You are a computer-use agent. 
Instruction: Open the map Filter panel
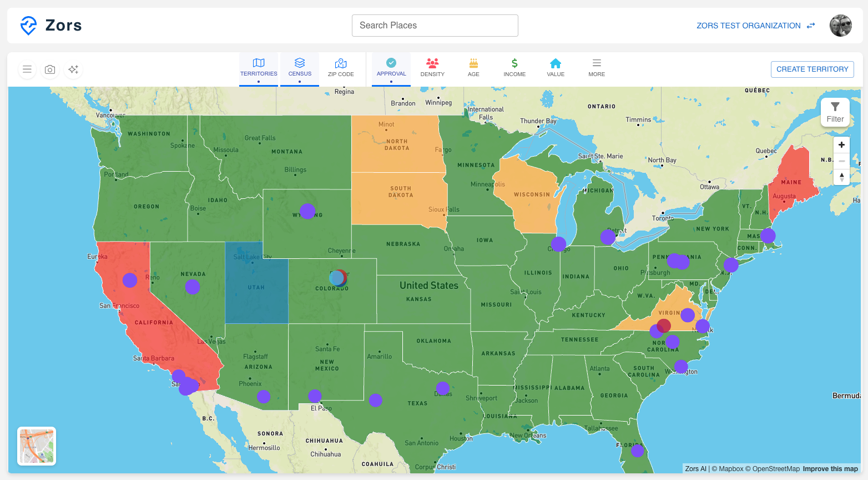[x=835, y=112]
